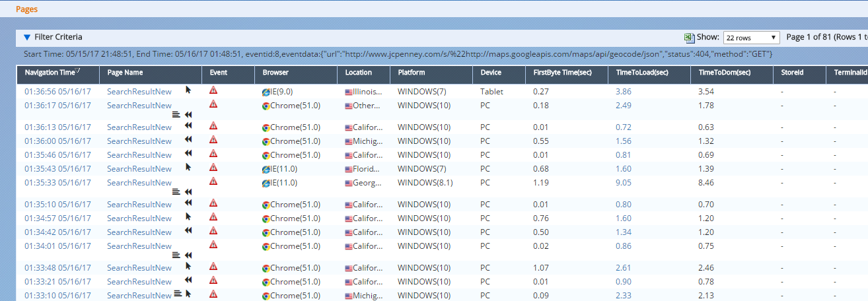Click the Georg... location cell
Image resolution: width=868 pixels, height=301 pixels.
click(x=363, y=183)
